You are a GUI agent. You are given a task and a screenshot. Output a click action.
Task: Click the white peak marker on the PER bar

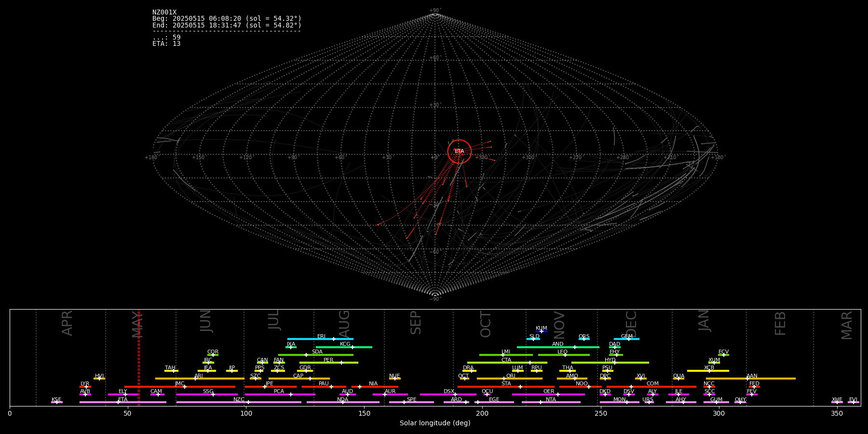(341, 363)
